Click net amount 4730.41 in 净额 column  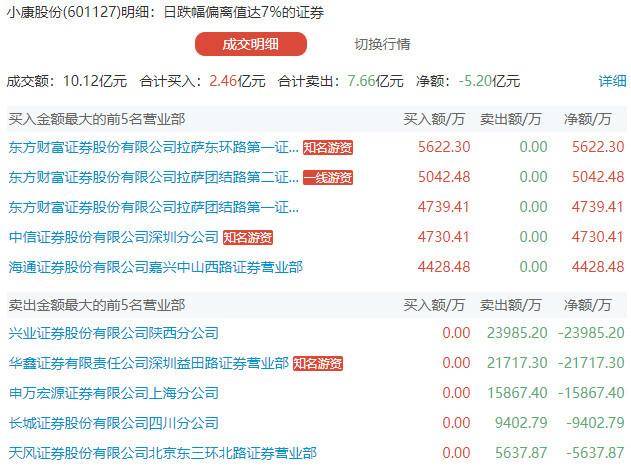click(x=598, y=237)
